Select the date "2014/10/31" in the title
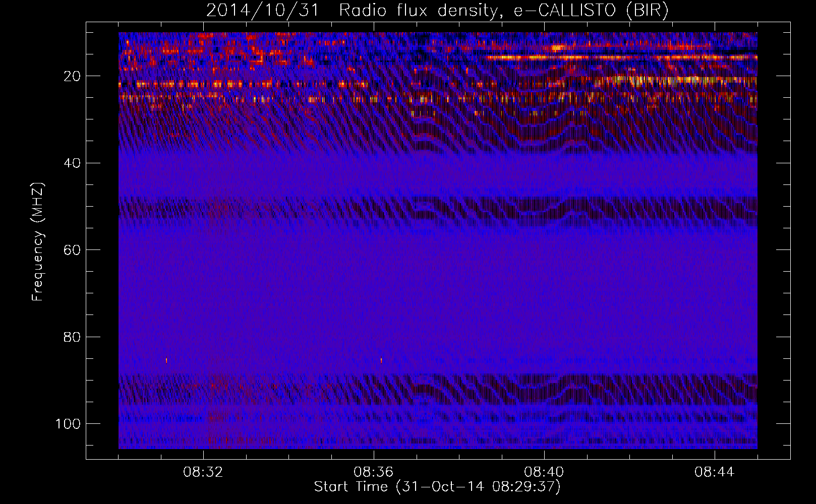This screenshot has width=816, height=504. pos(263,11)
